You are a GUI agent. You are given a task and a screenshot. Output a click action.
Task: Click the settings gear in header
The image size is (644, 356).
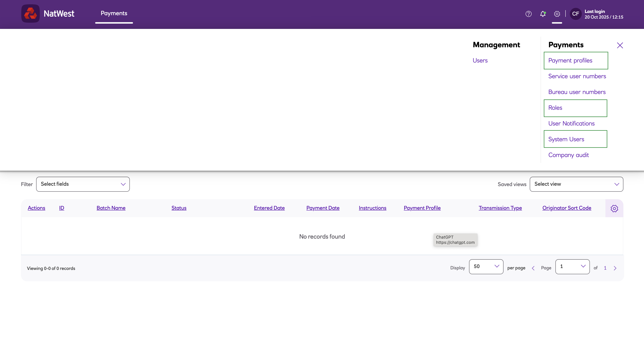[557, 14]
